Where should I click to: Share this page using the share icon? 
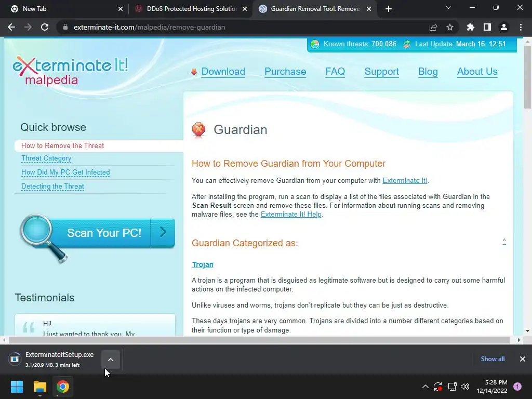pyautogui.click(x=433, y=27)
